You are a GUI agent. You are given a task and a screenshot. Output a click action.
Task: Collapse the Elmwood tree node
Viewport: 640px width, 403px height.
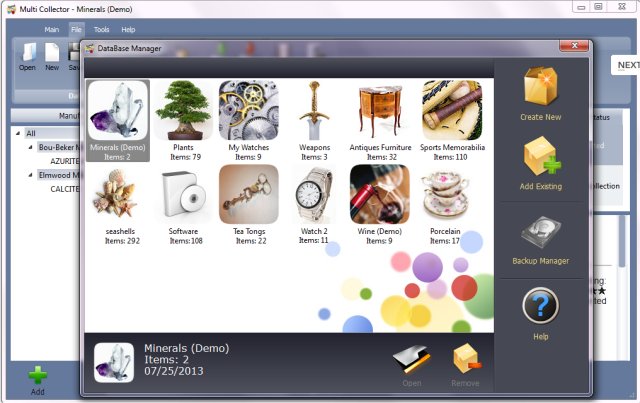point(31,175)
